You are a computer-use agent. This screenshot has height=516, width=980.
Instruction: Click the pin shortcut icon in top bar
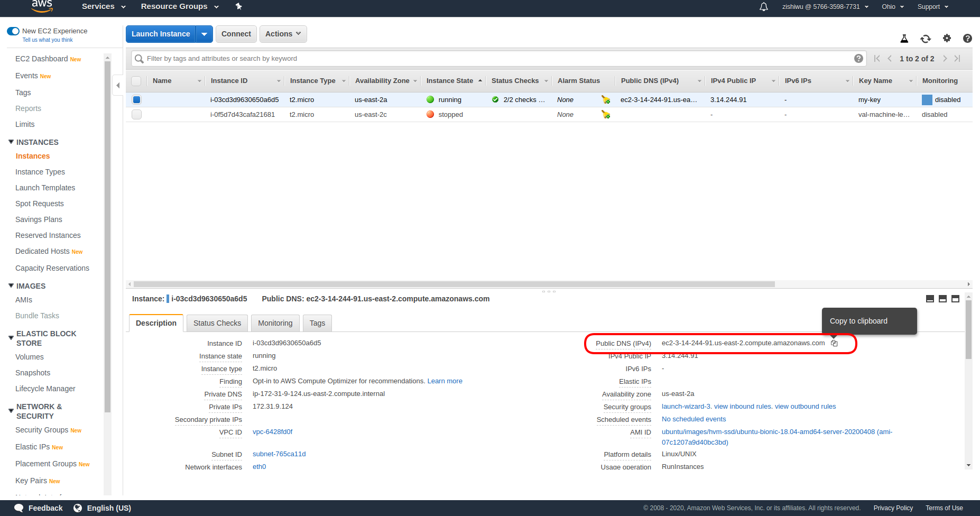click(238, 6)
